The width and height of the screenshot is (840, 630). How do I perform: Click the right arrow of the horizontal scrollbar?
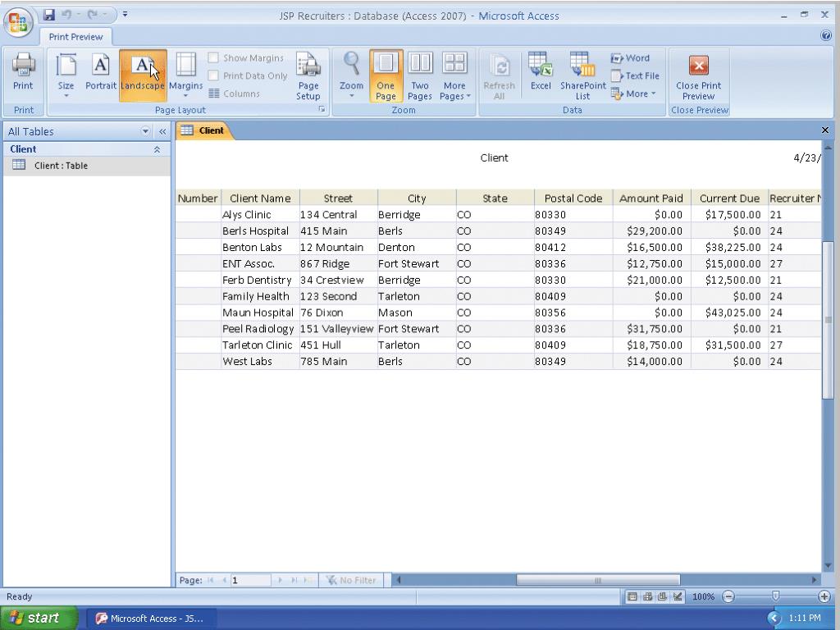(x=815, y=580)
